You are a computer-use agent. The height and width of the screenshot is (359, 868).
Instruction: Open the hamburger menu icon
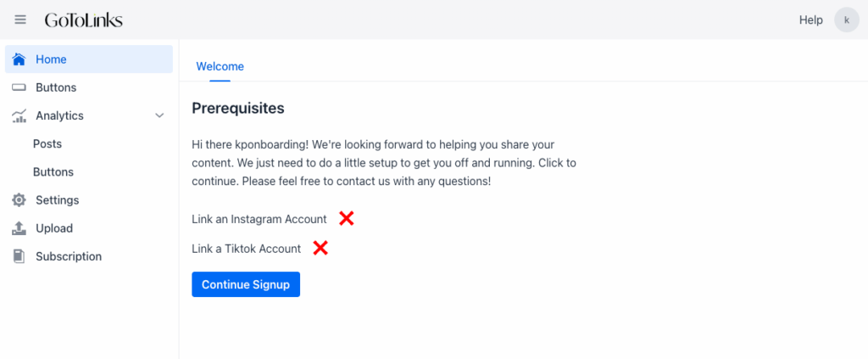point(20,20)
